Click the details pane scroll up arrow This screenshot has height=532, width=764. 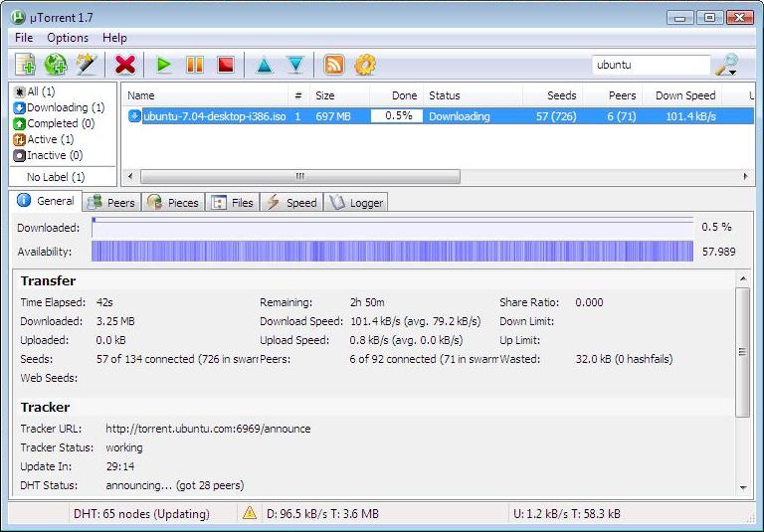click(743, 279)
